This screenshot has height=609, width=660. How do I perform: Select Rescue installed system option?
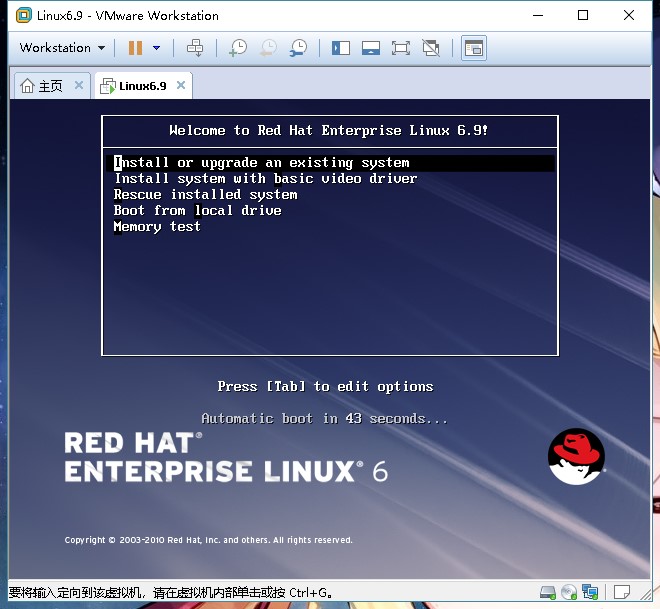pos(205,194)
